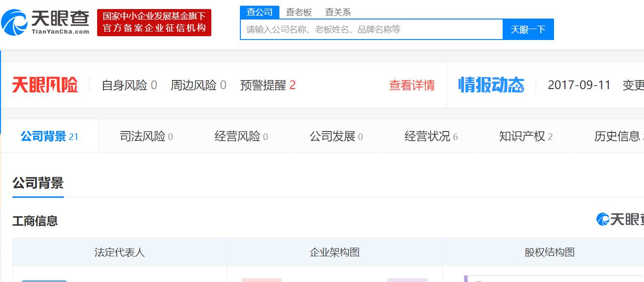Open the 经营状况 section
Image resolution: width=644 pixels, height=282 pixels.
pyautogui.click(x=427, y=136)
